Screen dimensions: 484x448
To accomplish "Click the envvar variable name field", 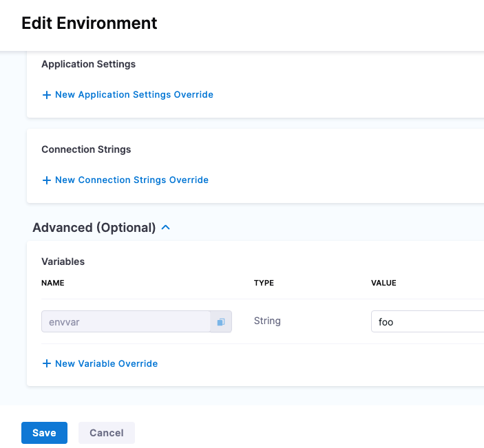I will (x=125, y=322).
